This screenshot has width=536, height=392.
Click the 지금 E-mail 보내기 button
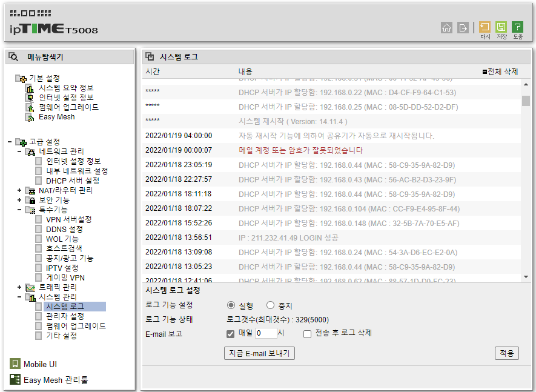(259, 353)
